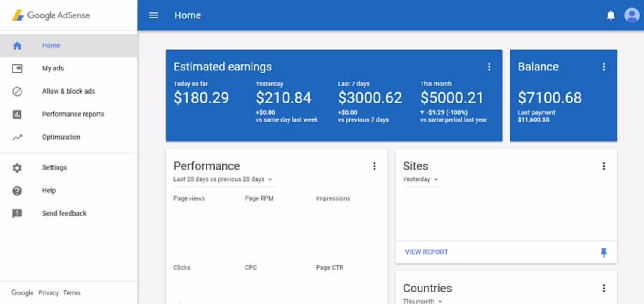Image resolution: width=644 pixels, height=304 pixels.
Task: Click the Home title in header bar
Action: 188,15
